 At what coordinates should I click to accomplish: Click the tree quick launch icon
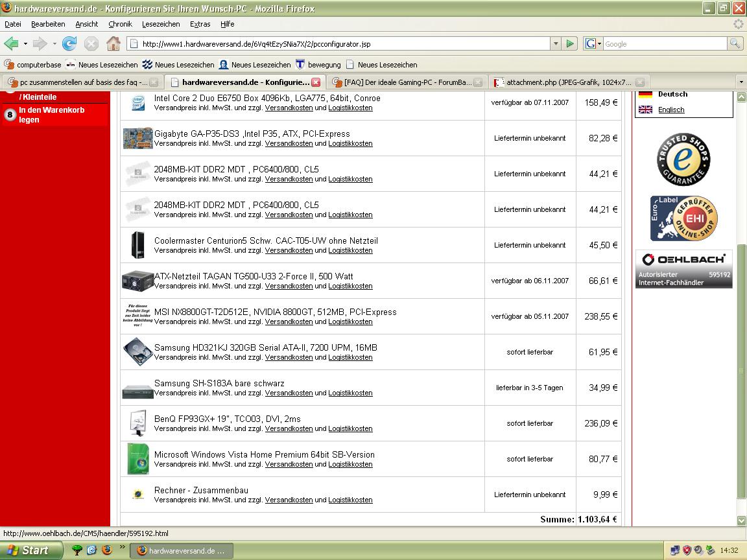coord(77,550)
